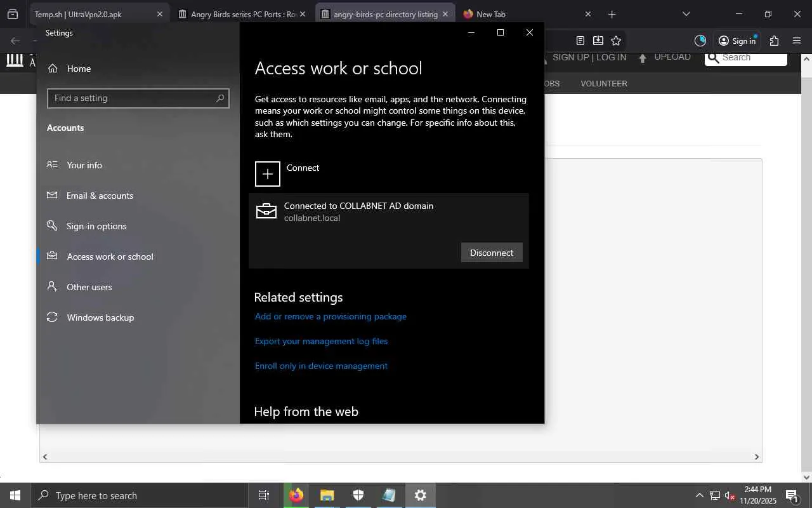Click the network icon in system tray

(715, 495)
